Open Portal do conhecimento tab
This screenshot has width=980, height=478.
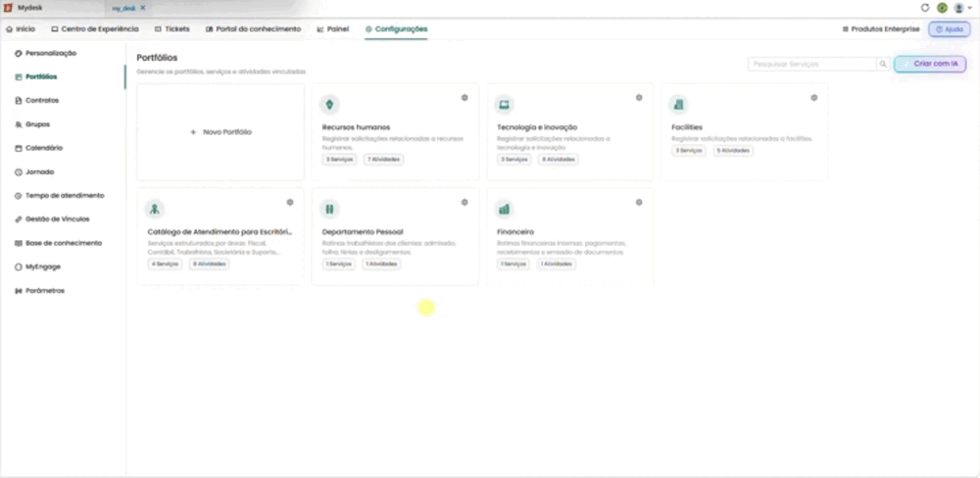[253, 28]
